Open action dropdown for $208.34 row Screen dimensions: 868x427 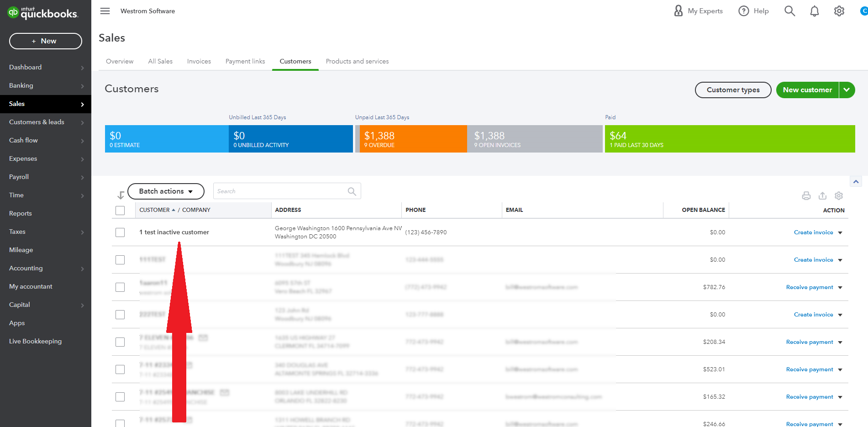click(840, 343)
